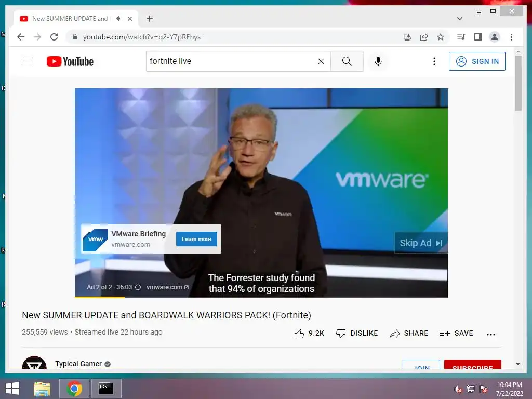Click the scrollbar down arrow
The height and width of the screenshot is (399, 532).
518,364
